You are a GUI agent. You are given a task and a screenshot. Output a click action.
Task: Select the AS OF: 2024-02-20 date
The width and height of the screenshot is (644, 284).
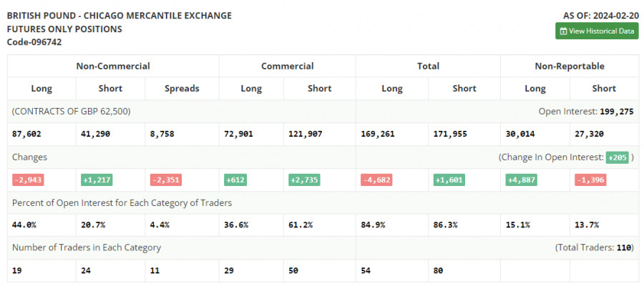click(600, 16)
